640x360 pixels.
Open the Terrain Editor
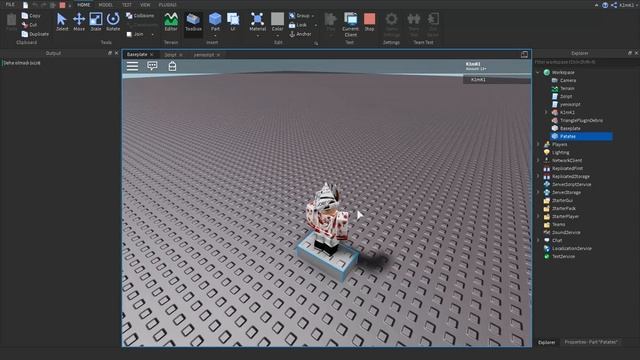171,22
